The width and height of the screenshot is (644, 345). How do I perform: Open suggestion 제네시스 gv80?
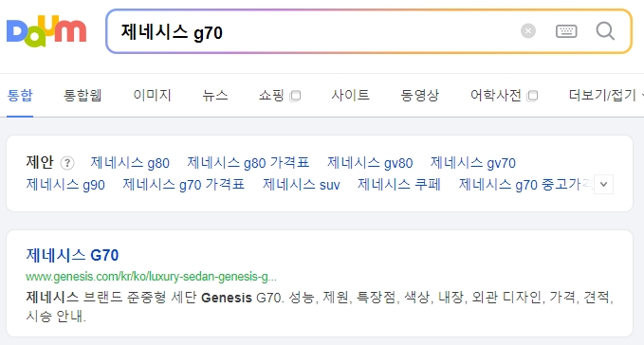coord(370,163)
